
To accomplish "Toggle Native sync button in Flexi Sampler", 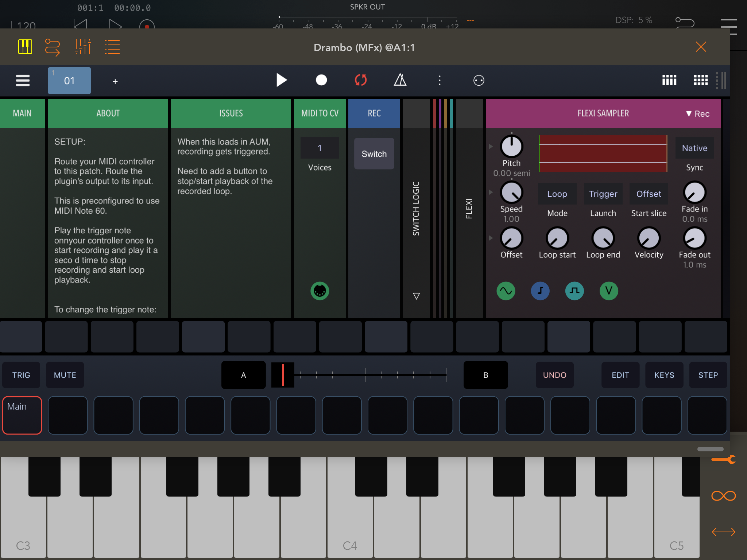I will pyautogui.click(x=694, y=148).
